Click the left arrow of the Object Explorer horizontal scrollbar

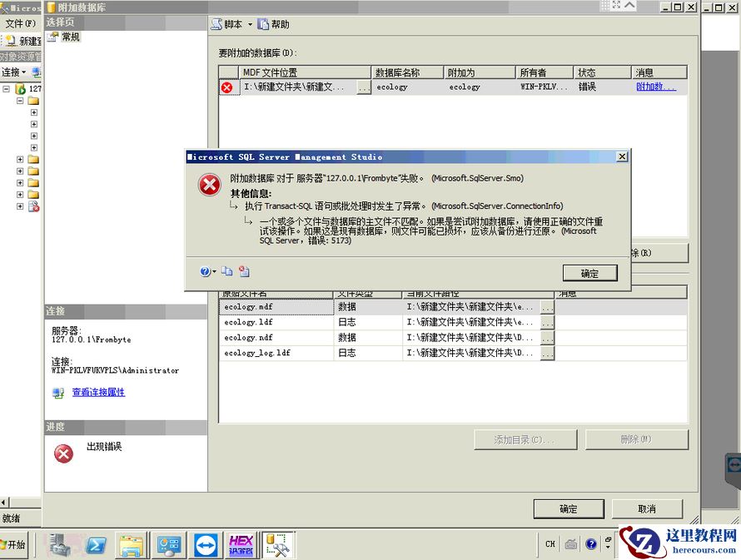click(x=3, y=503)
